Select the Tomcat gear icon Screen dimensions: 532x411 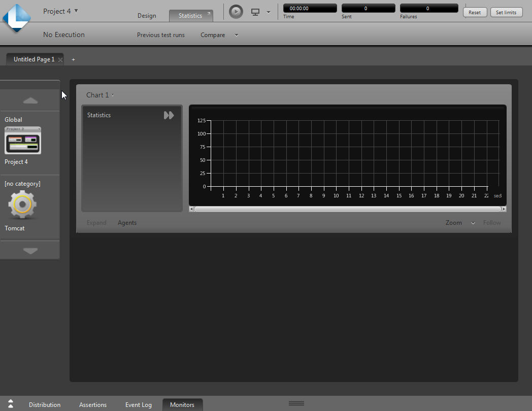[22, 204]
